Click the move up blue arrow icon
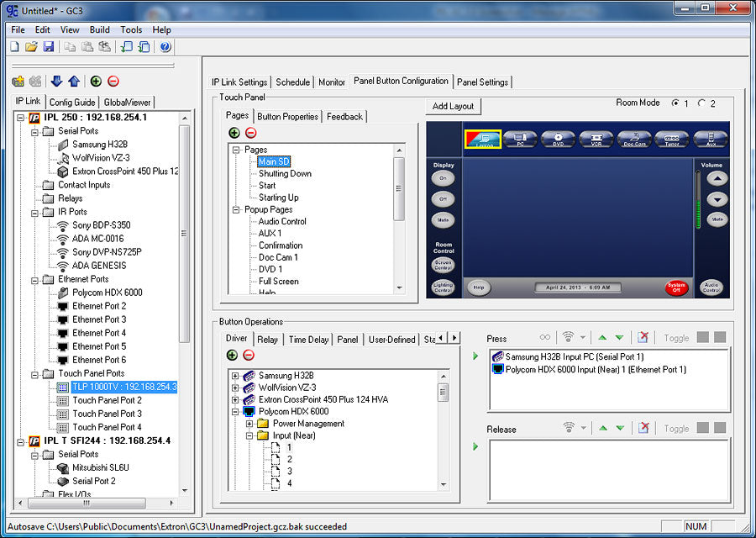This screenshot has height=538, width=756. (74, 81)
